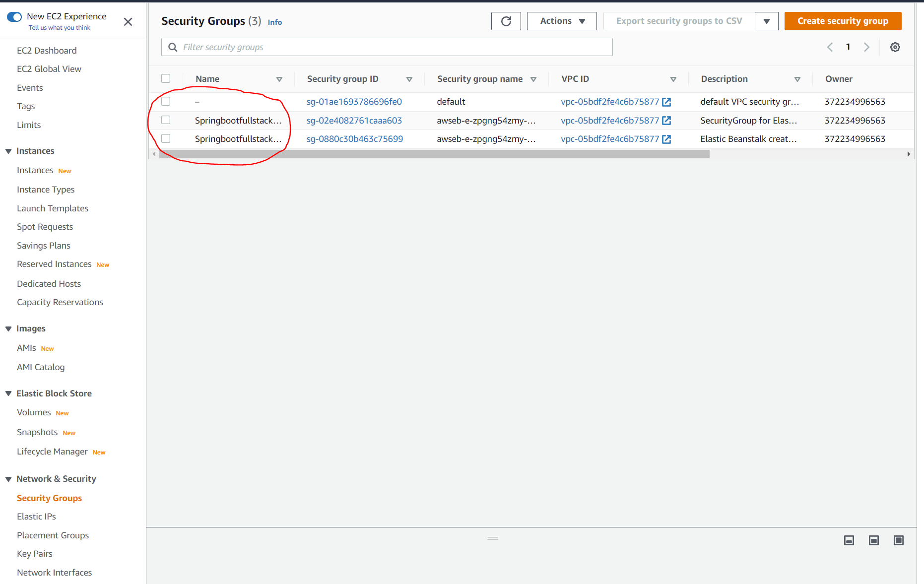Open security group sg-02e4082761caaa603
This screenshot has width=924, height=584.
click(x=354, y=121)
